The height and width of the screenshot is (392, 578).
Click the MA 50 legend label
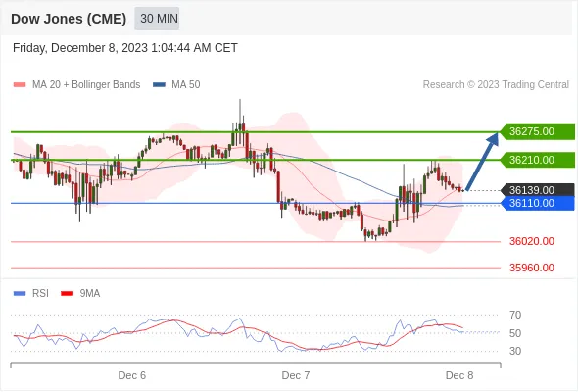coord(186,85)
